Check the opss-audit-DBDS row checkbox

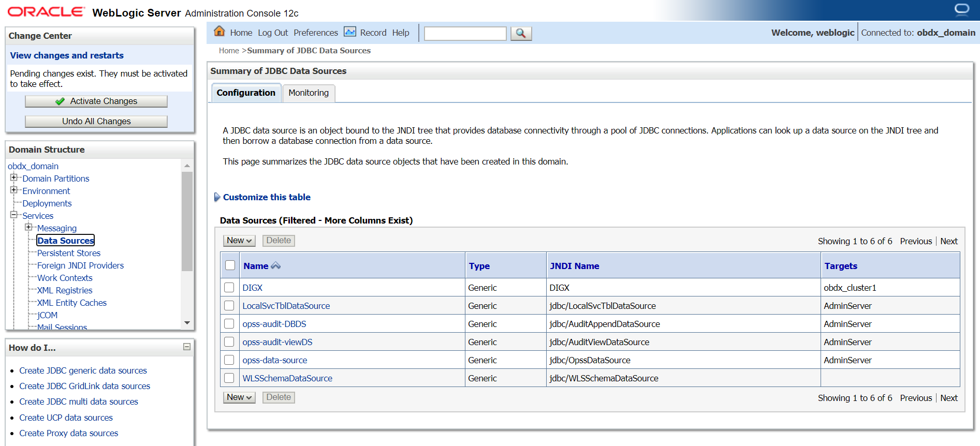[229, 324]
